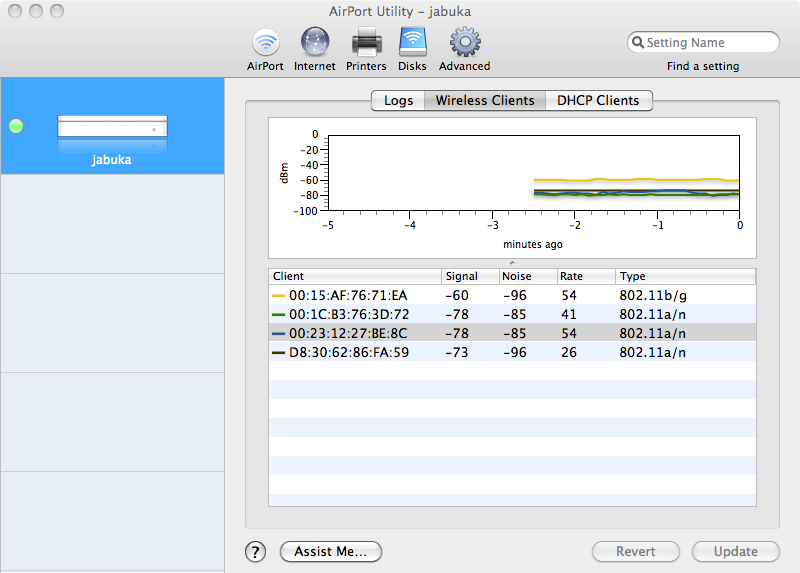Click the green status light for jabuka
Viewport: 800px width, 573px height.
tap(16, 126)
